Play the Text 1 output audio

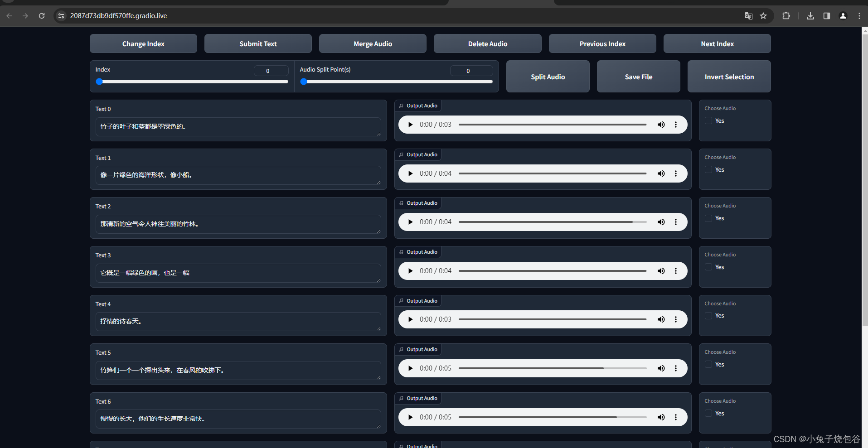(x=410, y=173)
